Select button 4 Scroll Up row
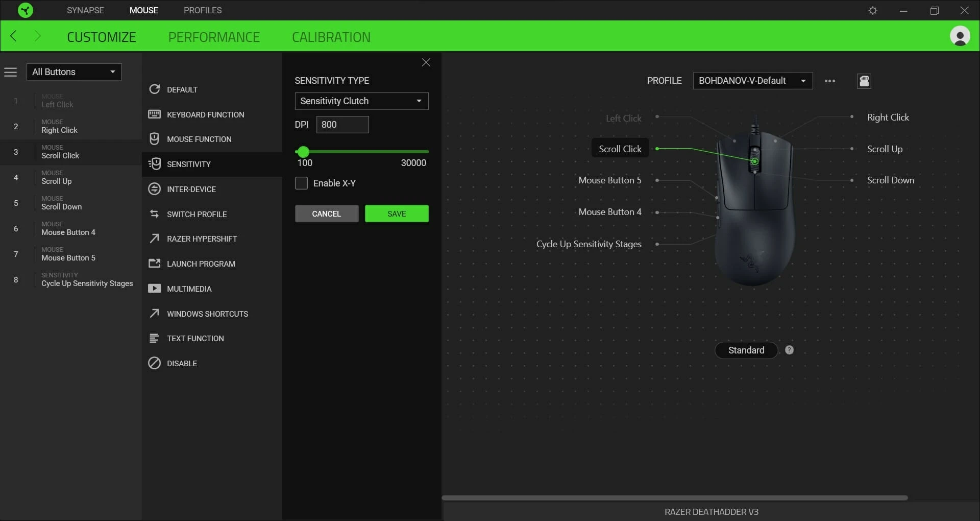 [x=71, y=177]
